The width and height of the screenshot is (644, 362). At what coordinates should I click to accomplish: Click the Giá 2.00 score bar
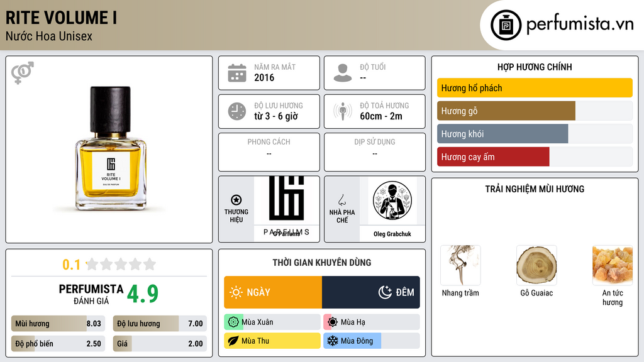tap(160, 344)
